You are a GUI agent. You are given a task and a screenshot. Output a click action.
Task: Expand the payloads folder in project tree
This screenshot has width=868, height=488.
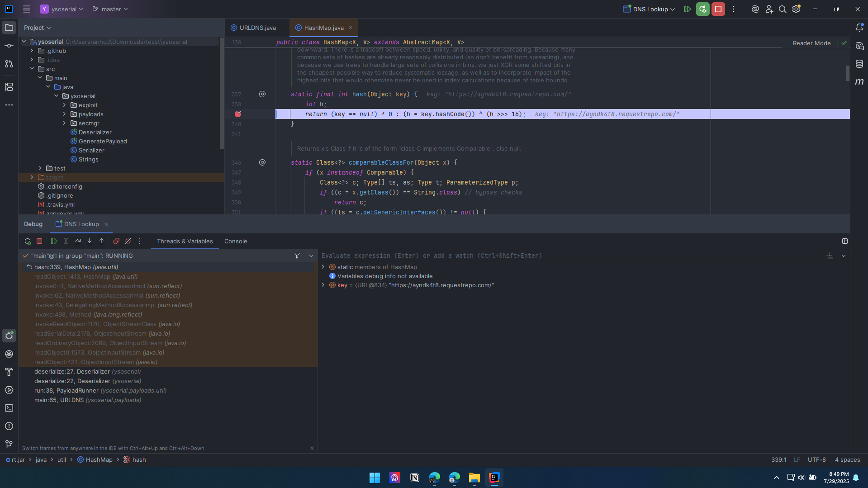coord(64,114)
